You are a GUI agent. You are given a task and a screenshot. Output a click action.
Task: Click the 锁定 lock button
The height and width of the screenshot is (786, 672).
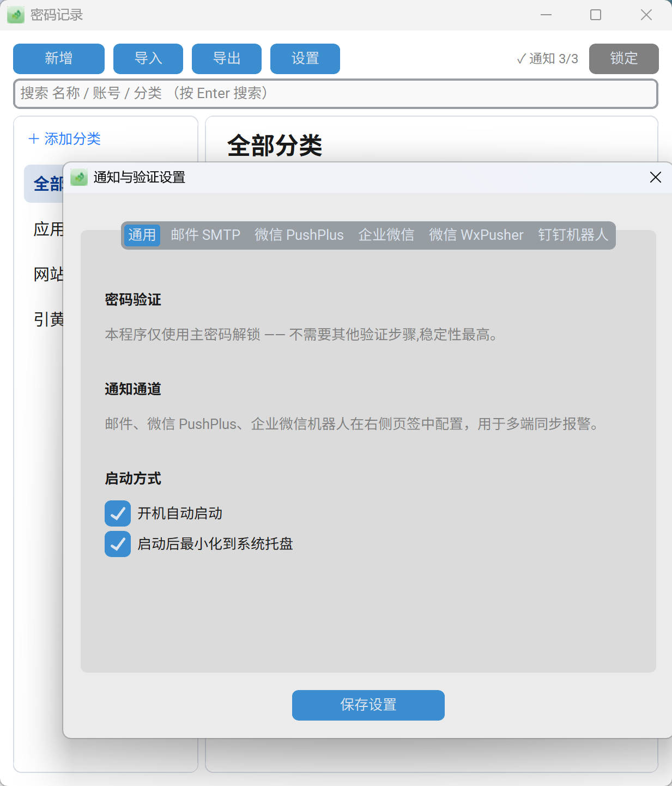click(624, 59)
